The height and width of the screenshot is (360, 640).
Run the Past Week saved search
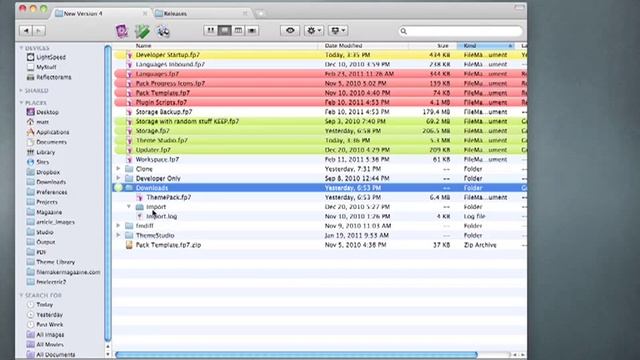click(x=49, y=324)
